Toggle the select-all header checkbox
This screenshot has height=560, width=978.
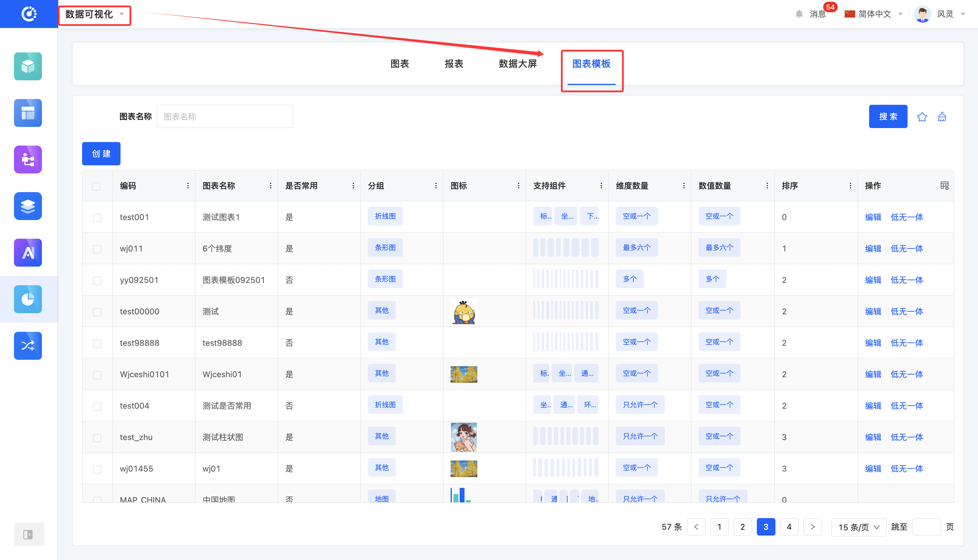point(96,186)
